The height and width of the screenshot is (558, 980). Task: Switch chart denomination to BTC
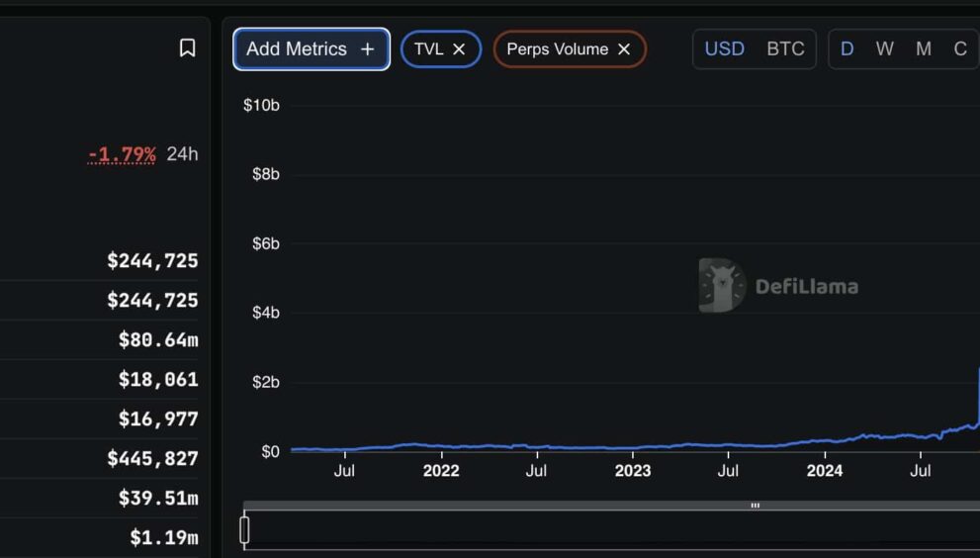(785, 49)
